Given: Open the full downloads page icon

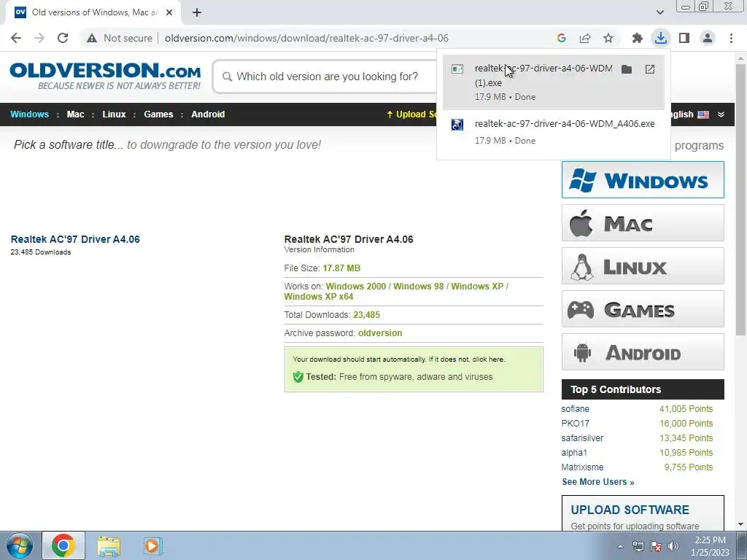Looking at the screenshot, I should 650,69.
